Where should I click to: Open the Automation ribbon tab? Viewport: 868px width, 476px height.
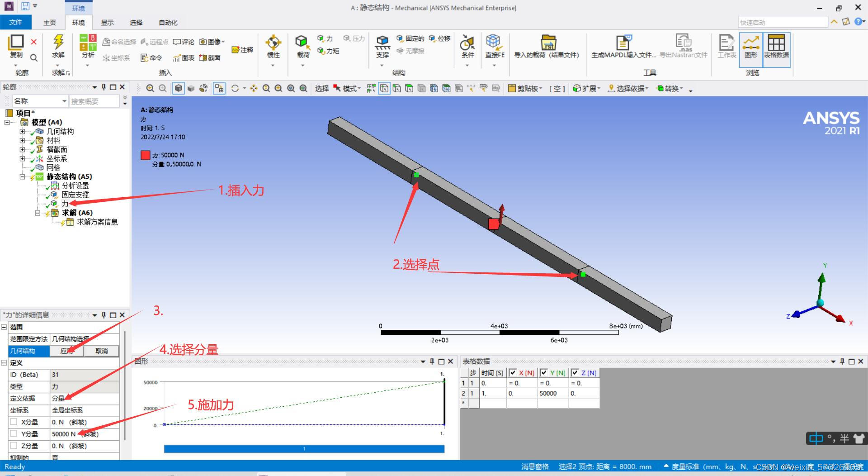[168, 23]
